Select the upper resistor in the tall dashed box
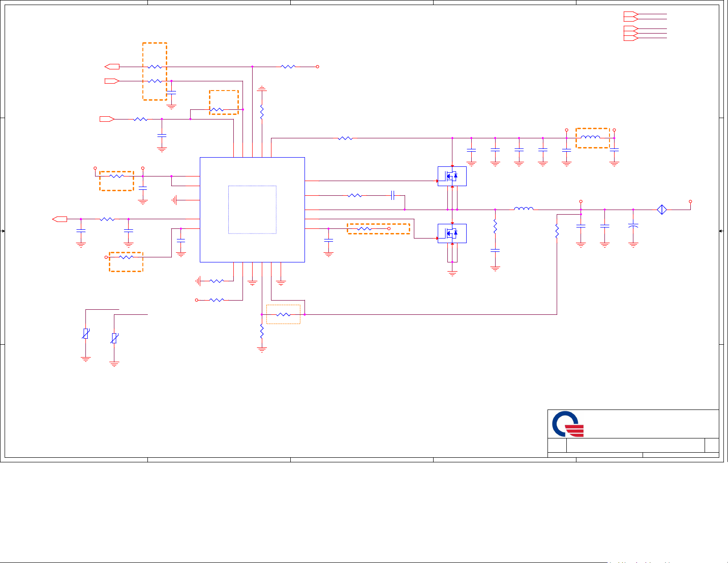The image size is (728, 563). pyautogui.click(x=155, y=67)
